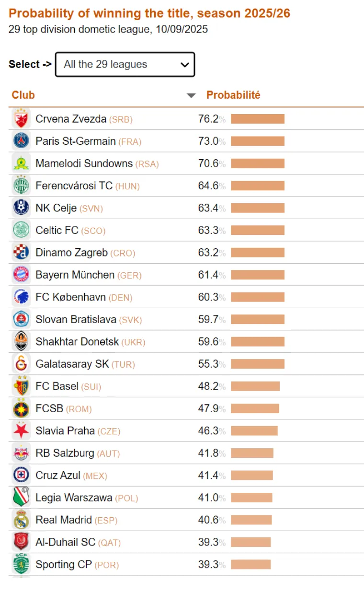Click the FC København club badge
Viewport: 364px width, 592px height.
20,297
